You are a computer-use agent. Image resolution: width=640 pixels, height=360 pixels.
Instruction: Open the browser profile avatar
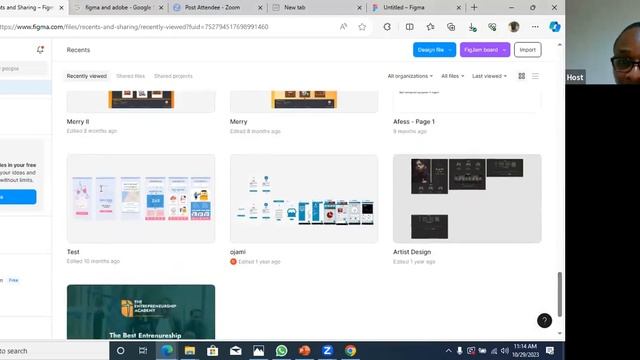pyautogui.click(x=514, y=27)
